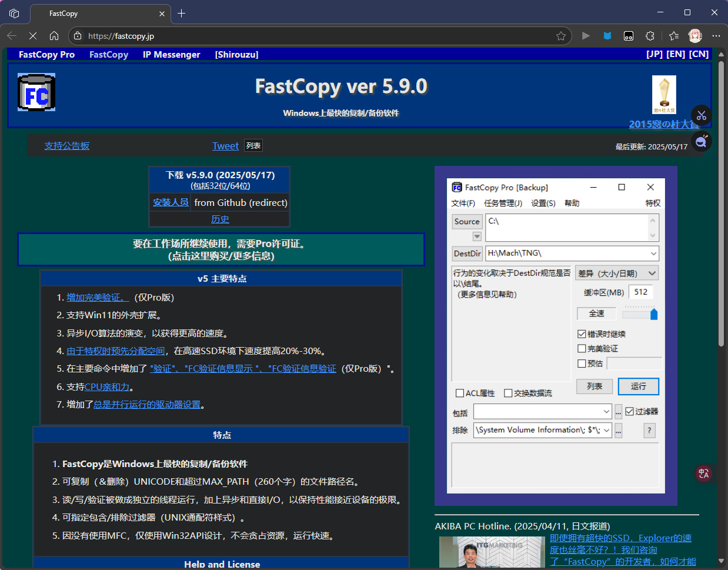
Task: Click the Tweet link
Action: [225, 145]
